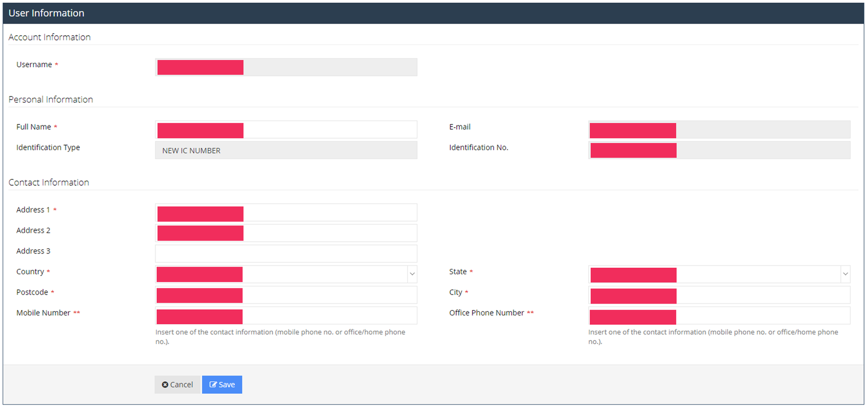This screenshot has height=409, width=868.
Task: Click the Mobile Number input field
Action: (x=286, y=316)
